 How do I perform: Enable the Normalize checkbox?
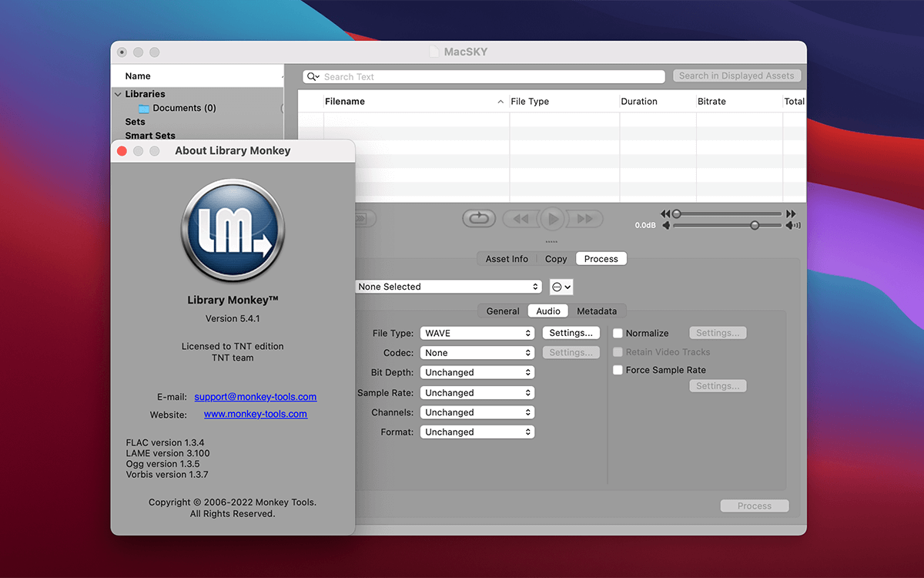618,334
